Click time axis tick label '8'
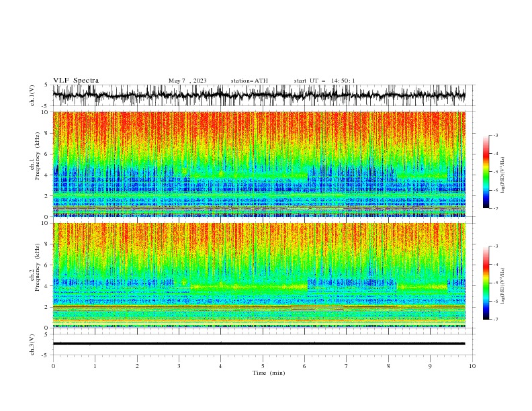Screen dimensions: 532x411 (x=388, y=366)
